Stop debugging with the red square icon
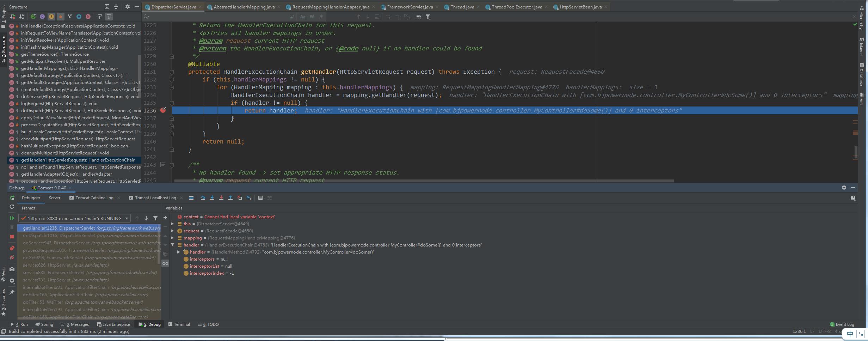 point(12,237)
